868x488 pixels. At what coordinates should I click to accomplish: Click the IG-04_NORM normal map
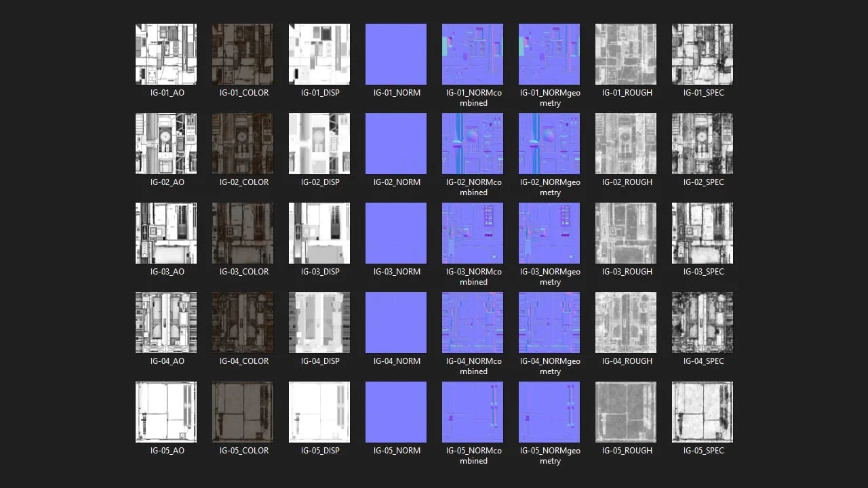pyautogui.click(x=396, y=323)
